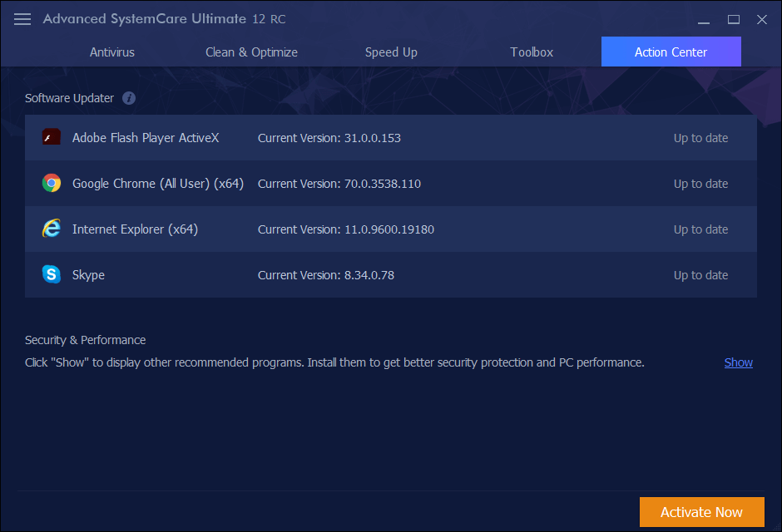The width and height of the screenshot is (782, 532).
Task: Click the Software Updater info icon
Action: click(129, 98)
